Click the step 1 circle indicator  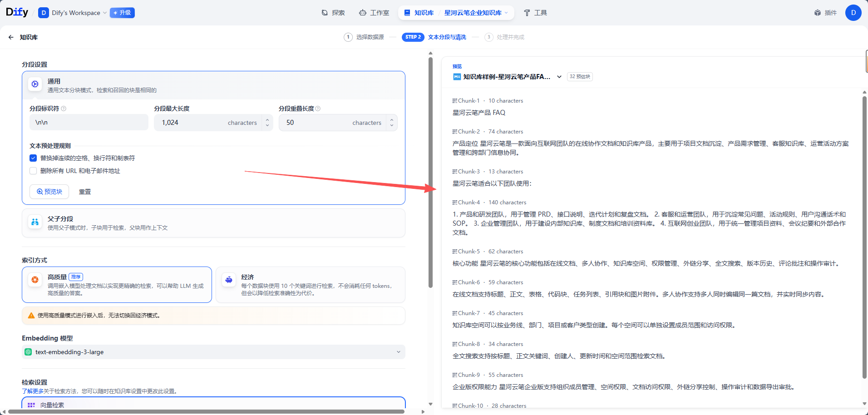coord(348,37)
